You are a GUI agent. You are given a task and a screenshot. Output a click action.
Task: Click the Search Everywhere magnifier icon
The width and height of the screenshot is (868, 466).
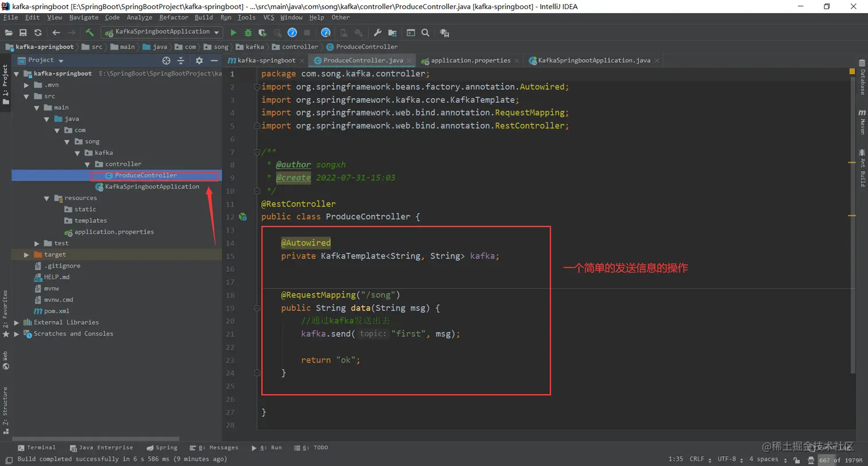point(425,33)
